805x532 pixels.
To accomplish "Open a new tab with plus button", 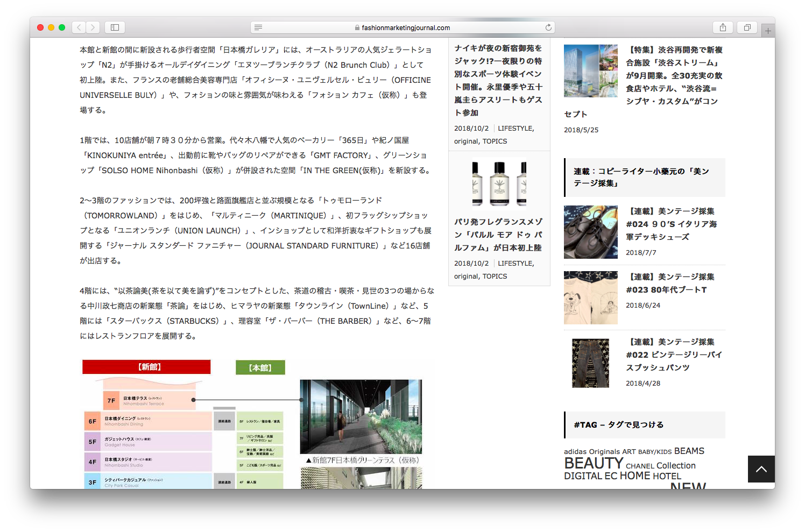I will 768,31.
